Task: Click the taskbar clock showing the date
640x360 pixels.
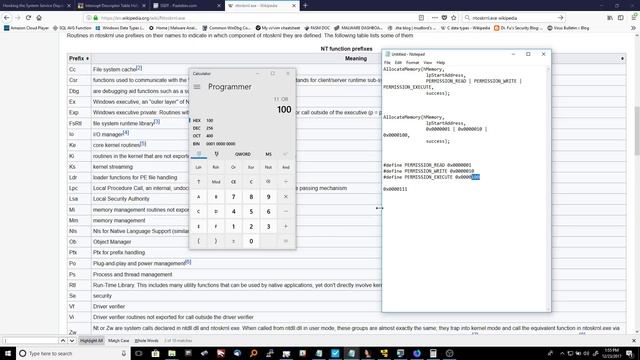Action: click(611, 353)
